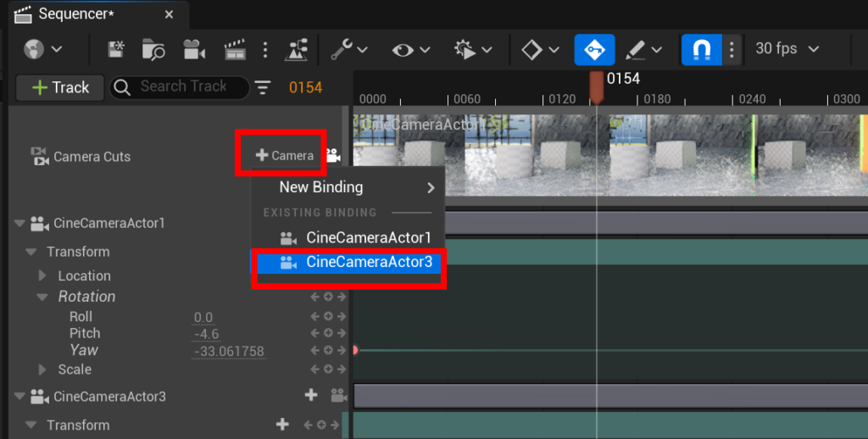Close the Sequencer tab
The height and width of the screenshot is (439, 868).
[169, 15]
